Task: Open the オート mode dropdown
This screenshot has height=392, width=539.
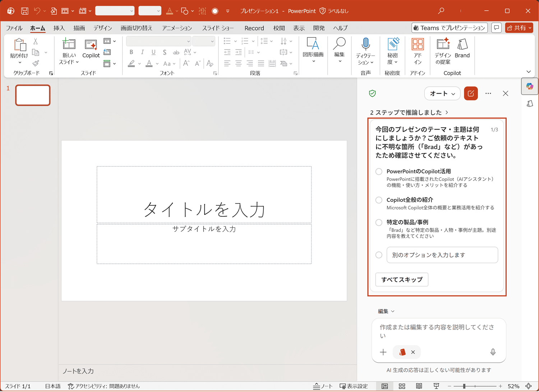Action: click(x=442, y=94)
